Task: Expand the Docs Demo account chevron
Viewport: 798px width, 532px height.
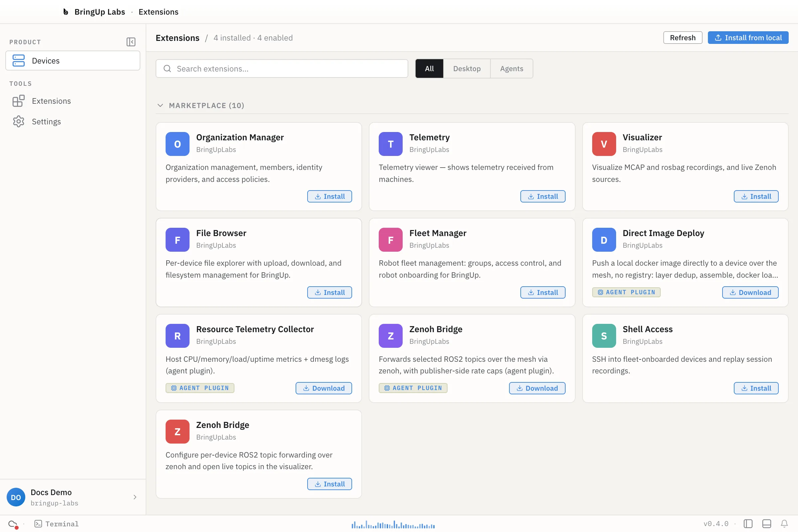Action: 135,497
